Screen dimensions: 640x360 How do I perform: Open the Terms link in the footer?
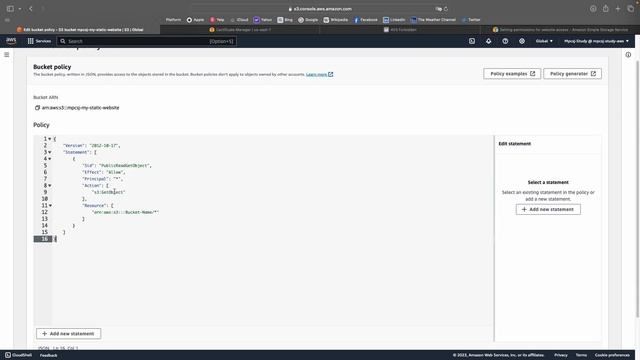point(581,355)
